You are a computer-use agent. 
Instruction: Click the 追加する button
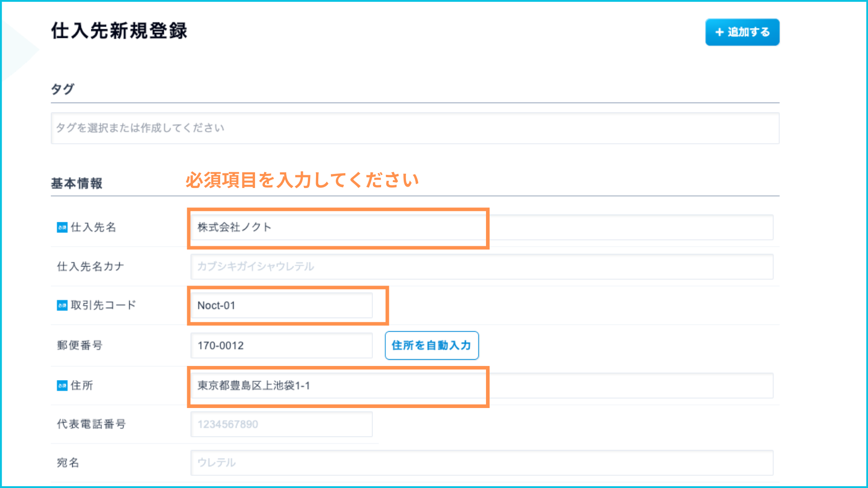[x=742, y=32]
